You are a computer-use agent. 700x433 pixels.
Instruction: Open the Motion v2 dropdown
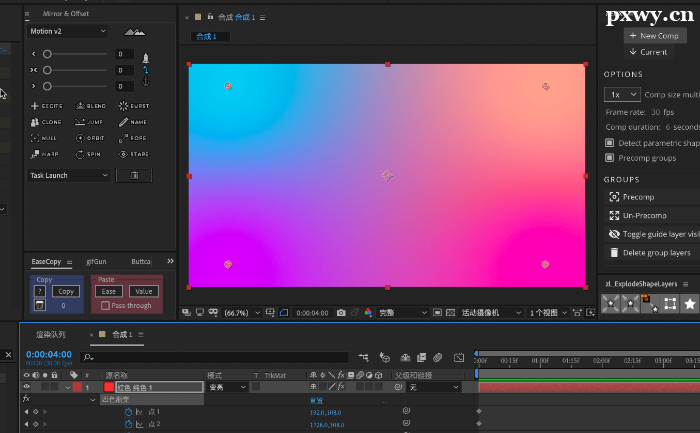[x=68, y=31]
